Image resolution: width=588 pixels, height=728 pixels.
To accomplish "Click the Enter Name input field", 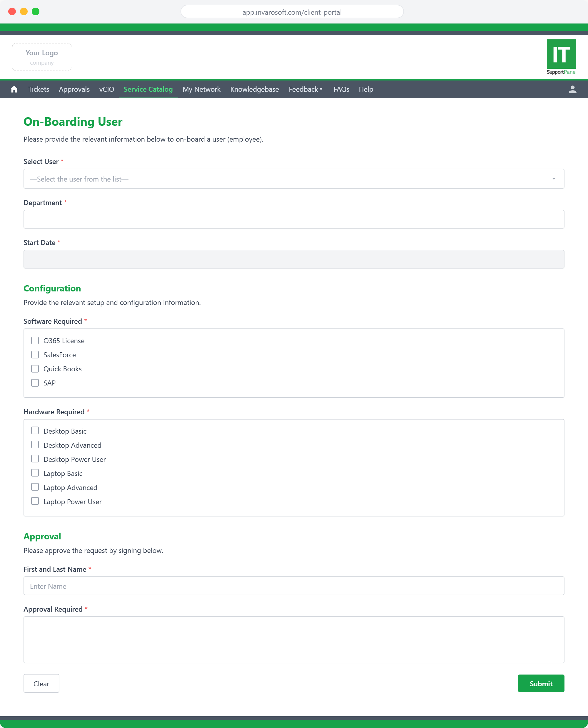I will pyautogui.click(x=294, y=586).
